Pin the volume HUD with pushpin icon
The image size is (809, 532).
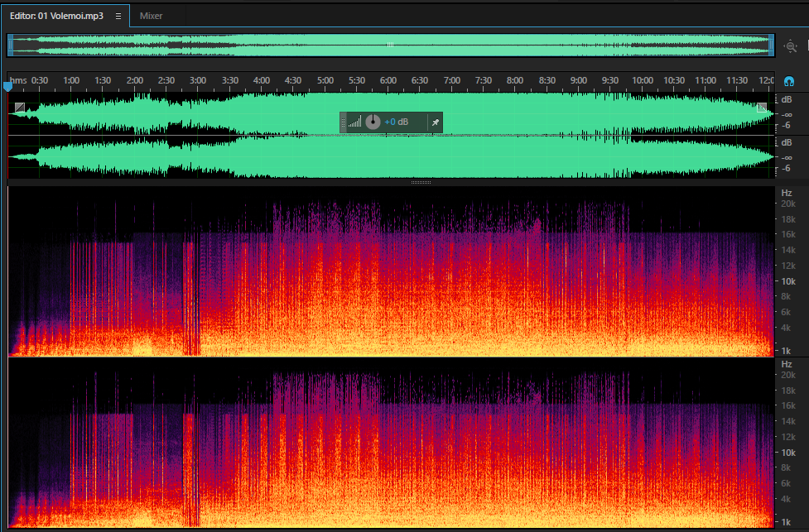(x=436, y=122)
